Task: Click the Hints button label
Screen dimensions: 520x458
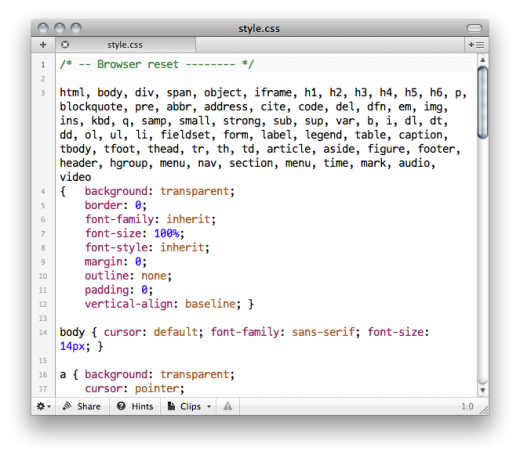Action: tap(142, 406)
